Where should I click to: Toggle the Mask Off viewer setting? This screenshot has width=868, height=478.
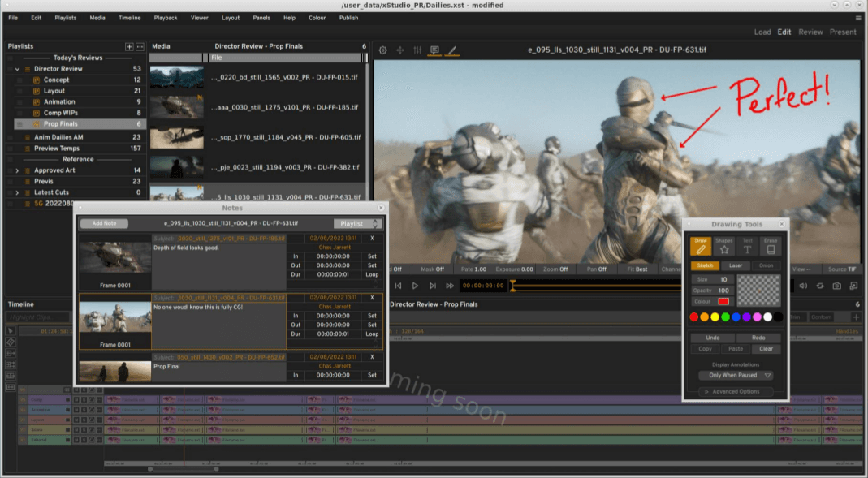pyautogui.click(x=433, y=269)
